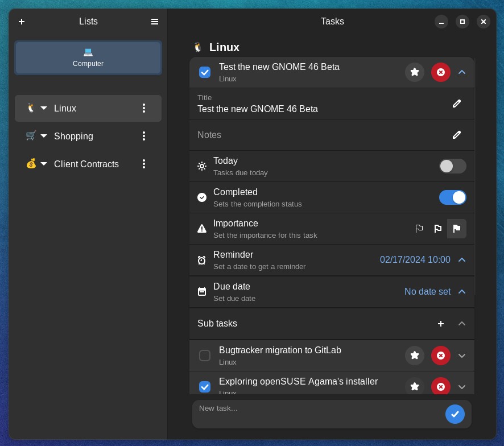Image resolution: width=504 pixels, height=446 pixels.
Task: Expand the Exploring openSUSE Agama's installer details
Action: click(x=462, y=387)
